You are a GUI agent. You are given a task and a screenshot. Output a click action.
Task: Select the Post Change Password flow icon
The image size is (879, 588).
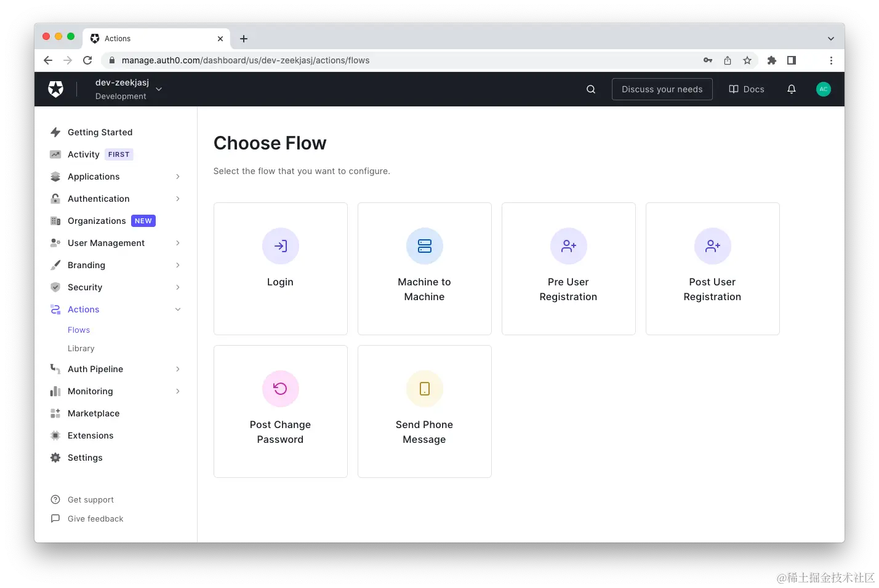point(280,388)
